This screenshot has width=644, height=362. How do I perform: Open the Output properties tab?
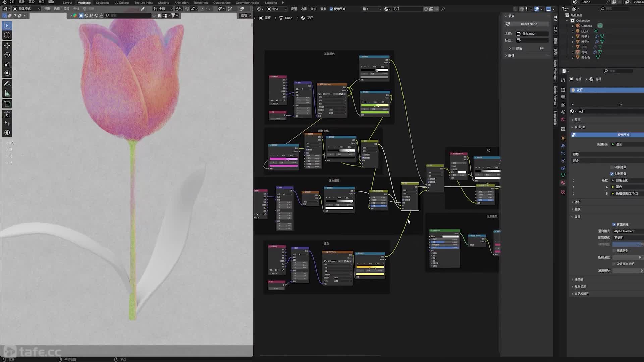(x=563, y=97)
